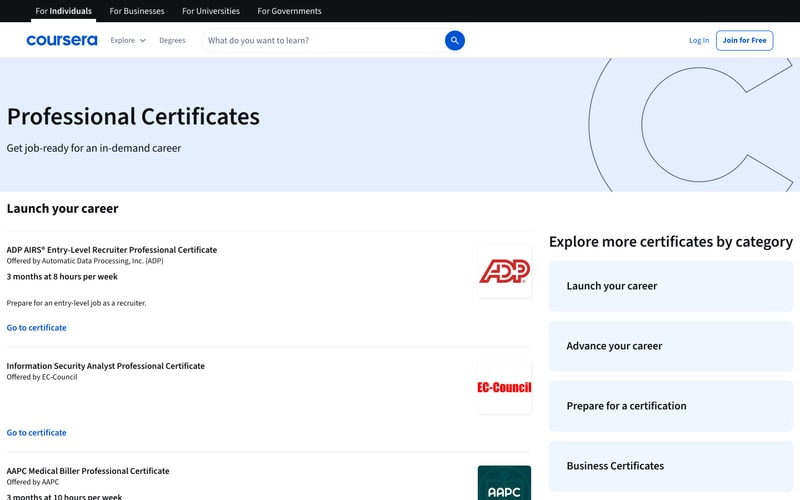This screenshot has width=800, height=500.
Task: Click the 'Professional Certificates' page heading
Action: 133,117
